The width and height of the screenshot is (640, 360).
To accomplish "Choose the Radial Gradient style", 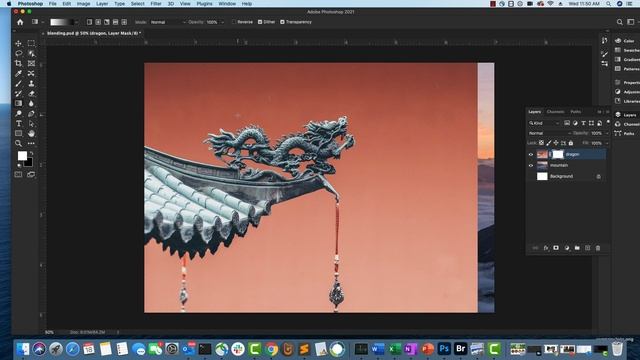I will tap(98, 22).
